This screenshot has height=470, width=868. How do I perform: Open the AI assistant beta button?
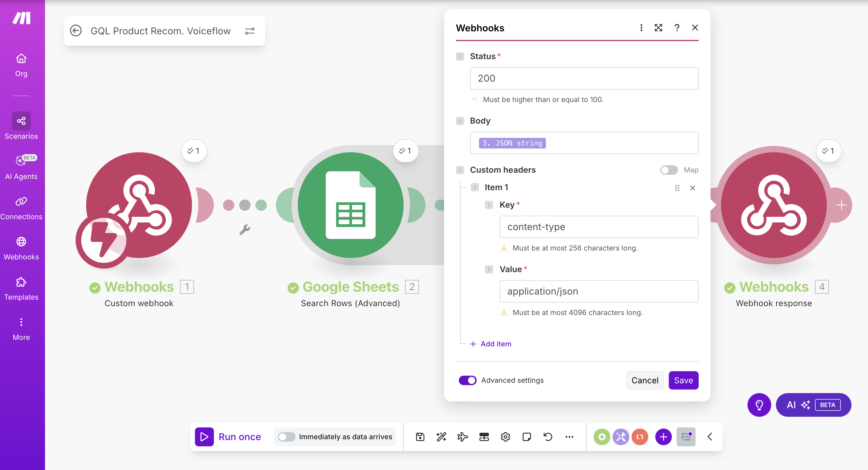[x=813, y=405]
